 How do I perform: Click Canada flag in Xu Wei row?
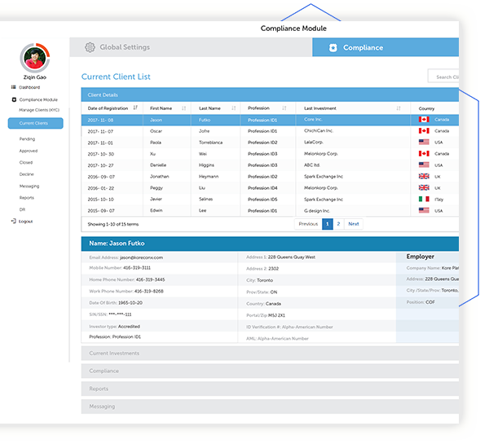(424, 153)
